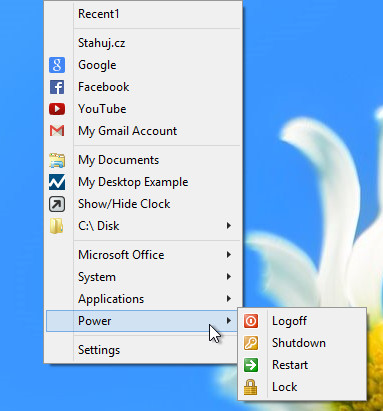Choose Restart in the Power submenu
The image size is (383, 411).
pyautogui.click(x=302, y=365)
